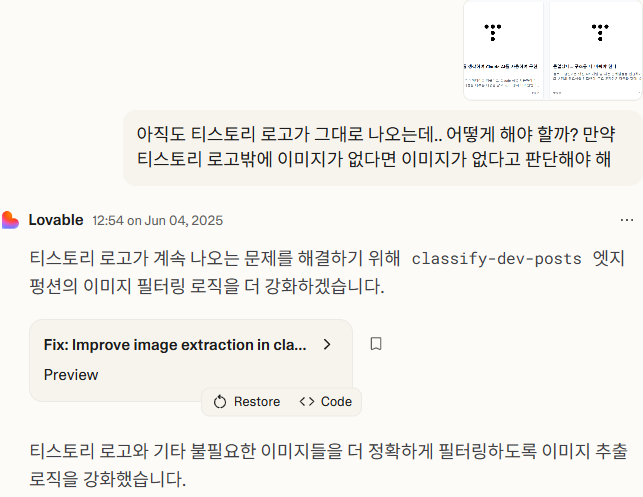The width and height of the screenshot is (643, 497).
Task: Click the Lovable sender name
Action: click(56, 220)
